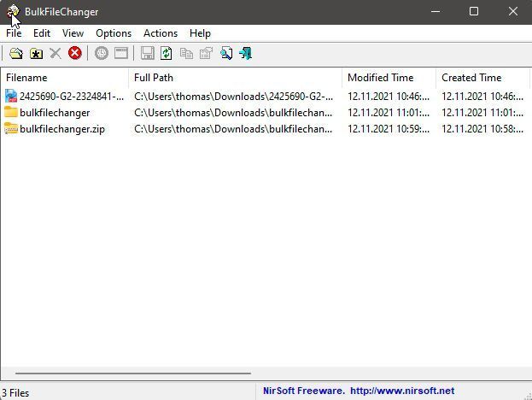The height and width of the screenshot is (400, 532).
Task: Click modified time 12.11.2021 10:59
Action: click(x=389, y=129)
